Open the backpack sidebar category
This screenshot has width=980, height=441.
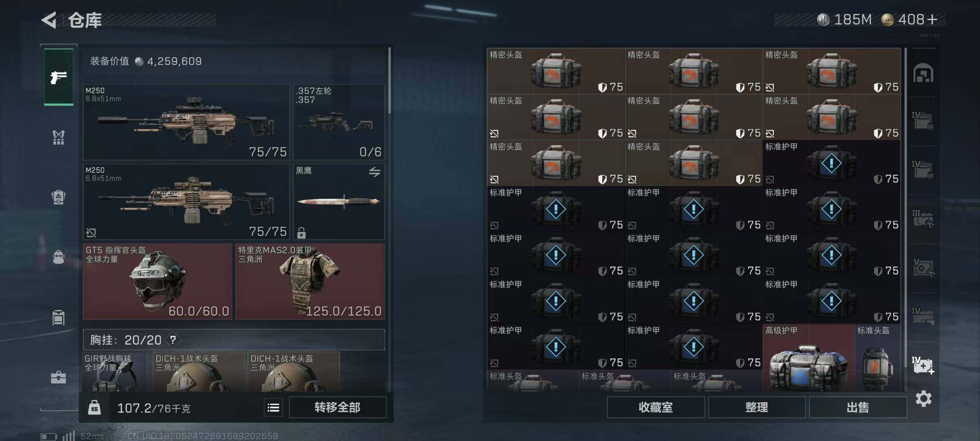click(x=58, y=197)
